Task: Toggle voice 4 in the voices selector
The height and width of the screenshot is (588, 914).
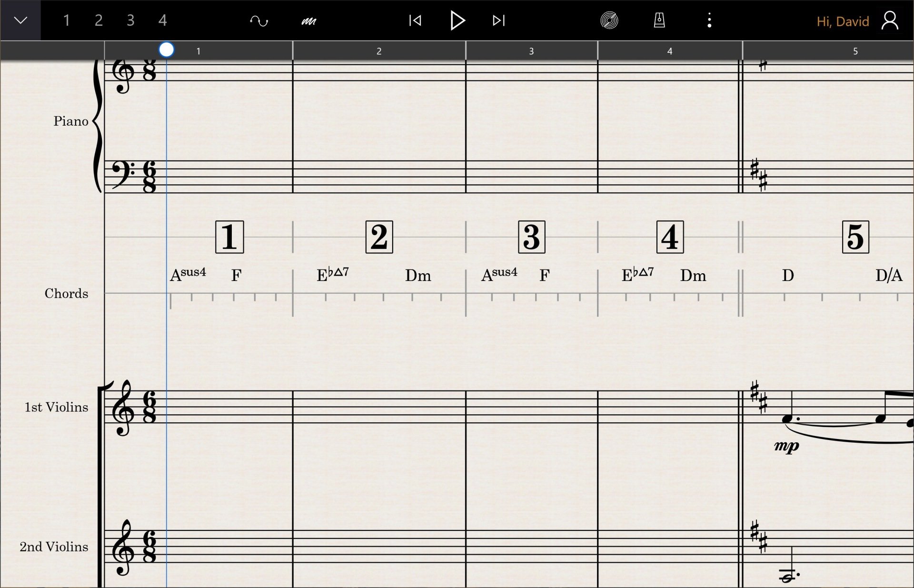Action: (162, 20)
